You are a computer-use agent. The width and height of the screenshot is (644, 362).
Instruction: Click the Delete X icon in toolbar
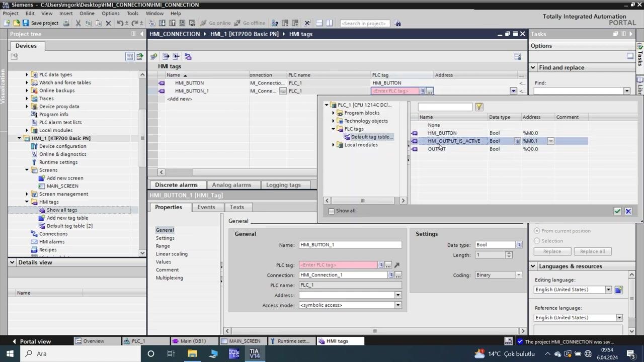pos(108,23)
